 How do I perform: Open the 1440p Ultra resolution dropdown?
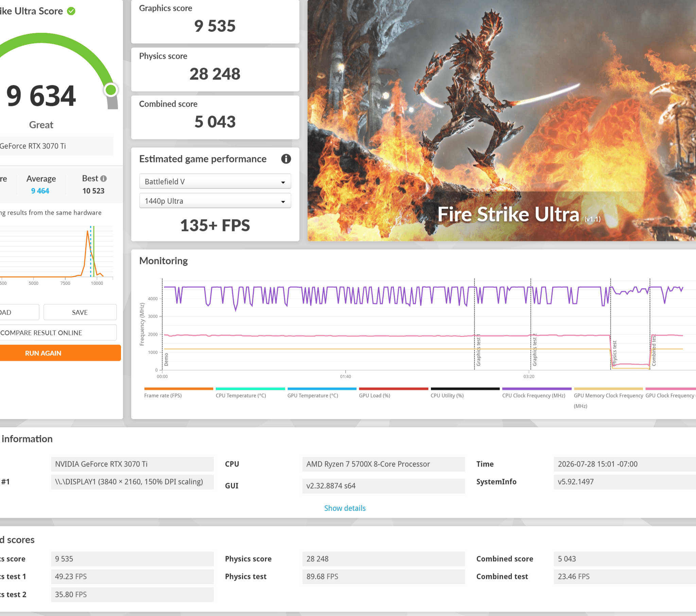click(x=215, y=201)
